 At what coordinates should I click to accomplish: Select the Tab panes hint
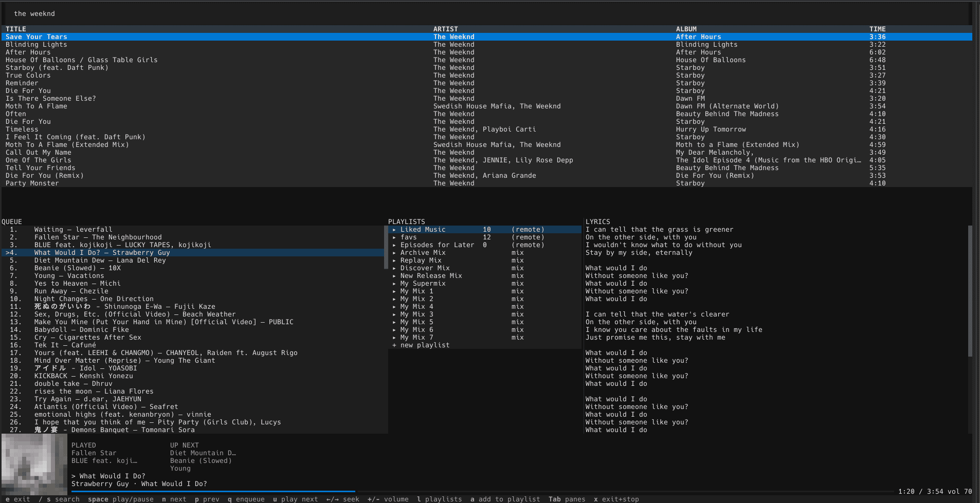tap(567, 499)
